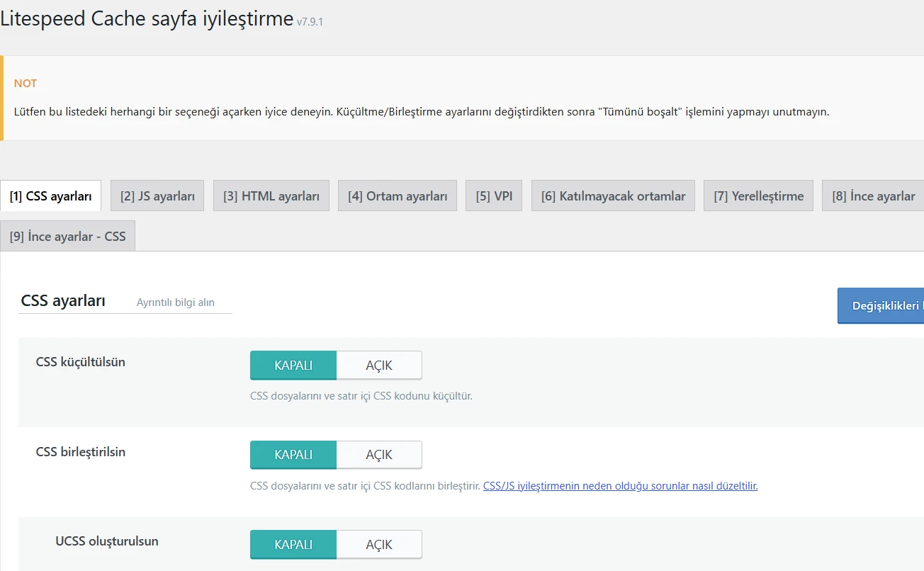Switch to the [2] JS ayarları tab
The height and width of the screenshot is (571, 924).
coord(157,196)
